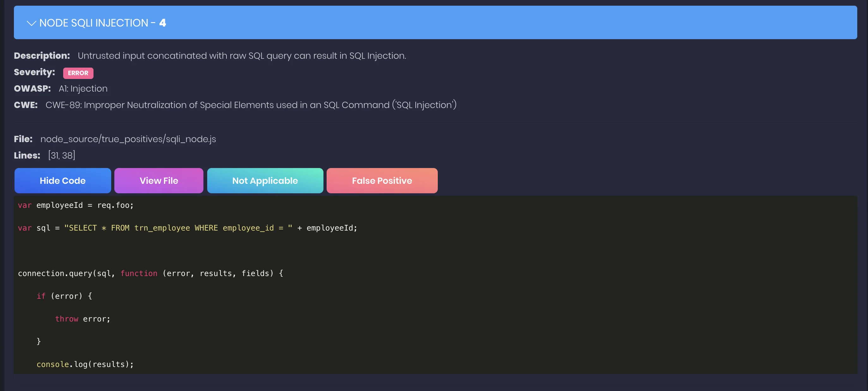The height and width of the screenshot is (391, 868).
Task: Click the A1: Injection OWASP label
Action: coord(83,88)
